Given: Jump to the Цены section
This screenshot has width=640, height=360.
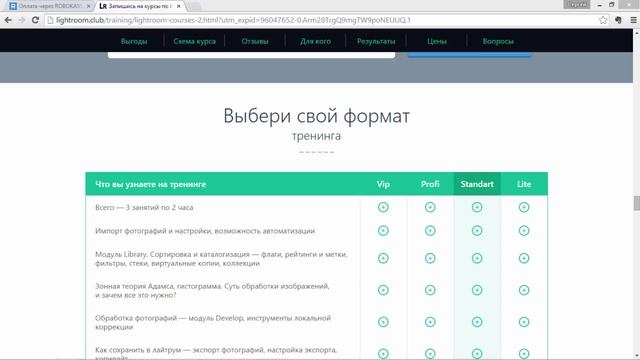Looking at the screenshot, I should pos(437,41).
